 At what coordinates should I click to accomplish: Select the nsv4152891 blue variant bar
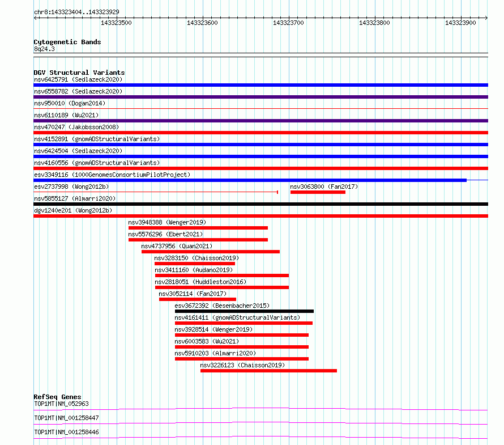[x=260, y=145]
